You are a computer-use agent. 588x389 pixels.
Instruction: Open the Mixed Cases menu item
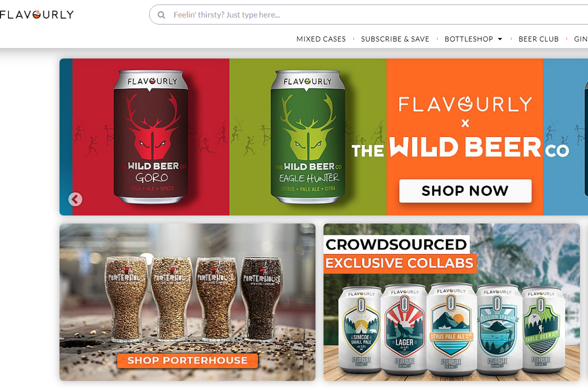pyautogui.click(x=321, y=39)
